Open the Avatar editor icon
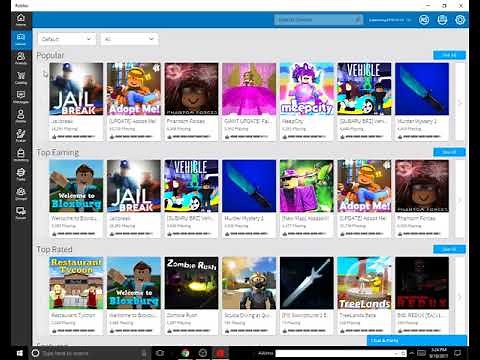The width and height of the screenshot is (480, 360). (x=21, y=136)
